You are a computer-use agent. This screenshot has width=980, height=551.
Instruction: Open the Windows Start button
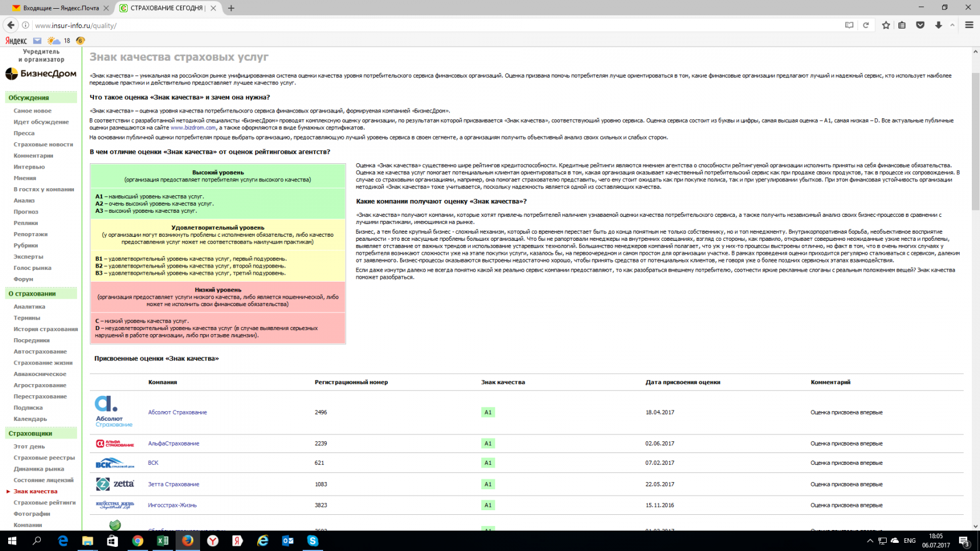click(x=12, y=541)
